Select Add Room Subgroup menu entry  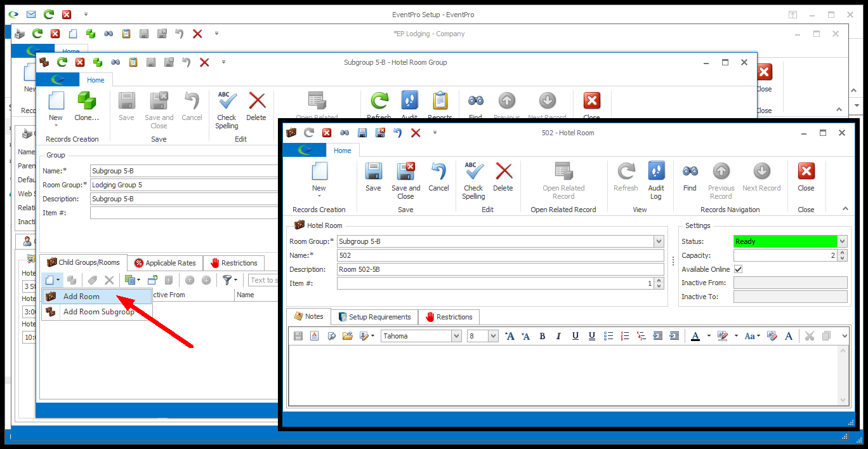pyautogui.click(x=97, y=312)
